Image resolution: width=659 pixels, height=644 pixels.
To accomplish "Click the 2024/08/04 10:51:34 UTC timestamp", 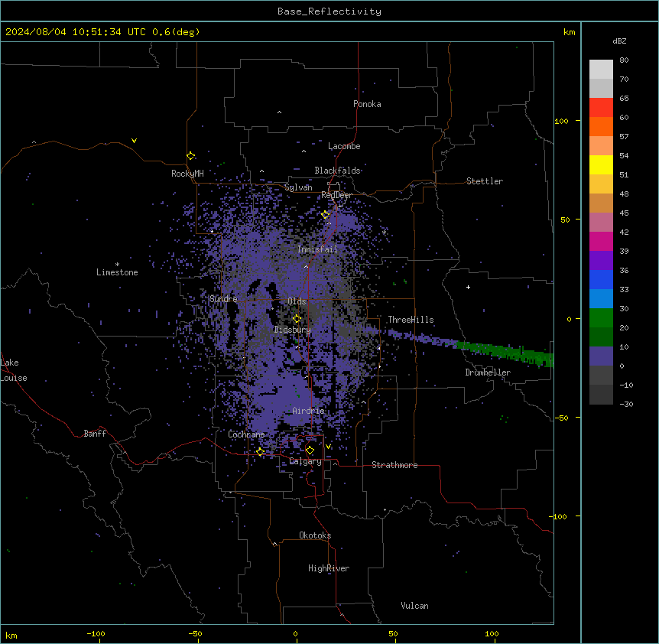I will click(x=76, y=32).
